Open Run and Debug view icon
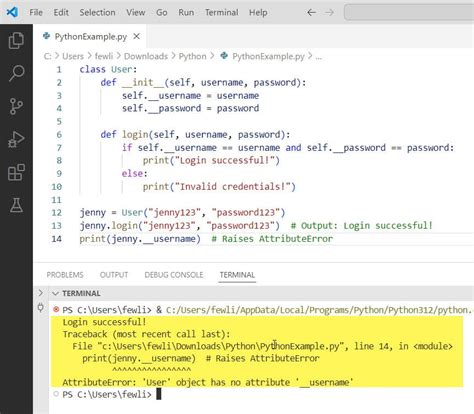Image resolution: width=474 pixels, height=414 pixels. pos(16,139)
